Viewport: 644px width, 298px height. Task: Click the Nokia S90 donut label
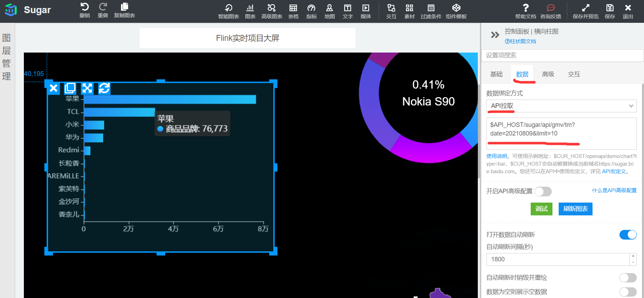click(428, 102)
